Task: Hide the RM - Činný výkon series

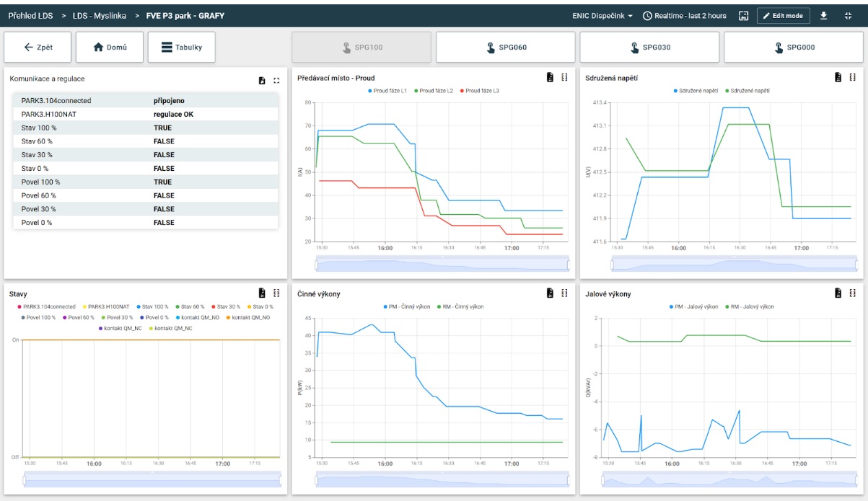Action: click(x=460, y=306)
